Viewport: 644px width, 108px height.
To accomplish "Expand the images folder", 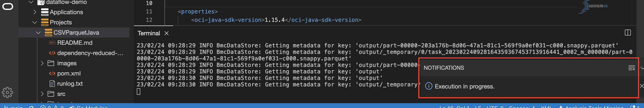I will [42, 63].
